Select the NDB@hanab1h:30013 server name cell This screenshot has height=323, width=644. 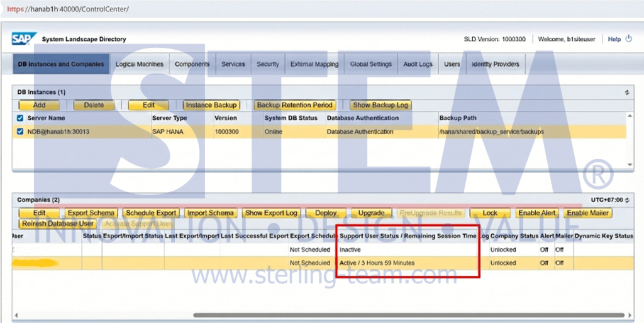click(58, 132)
